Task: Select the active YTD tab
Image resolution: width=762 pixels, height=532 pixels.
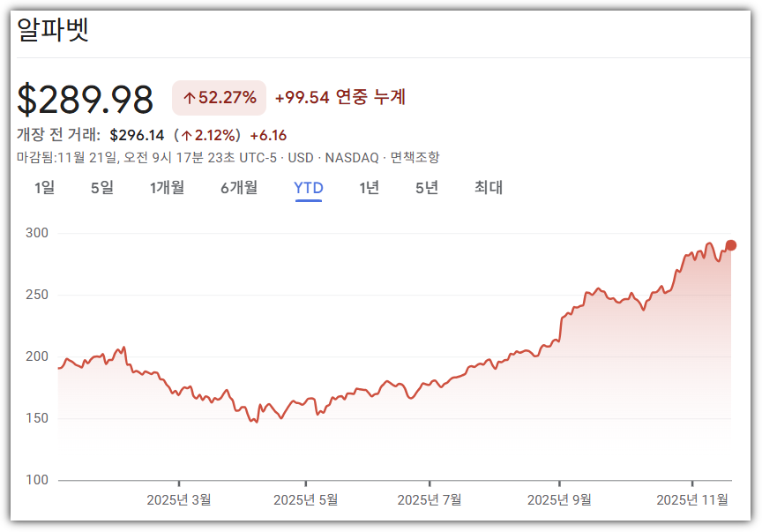Action: coord(307,188)
